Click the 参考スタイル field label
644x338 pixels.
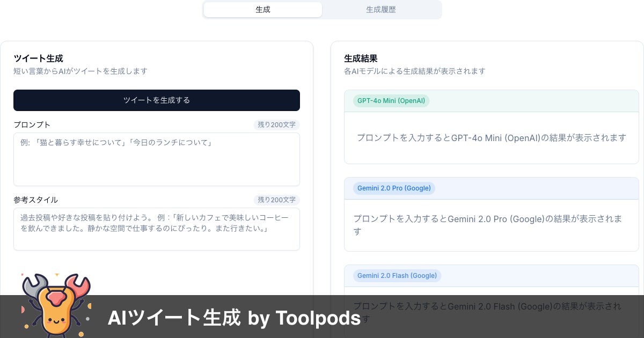click(35, 200)
